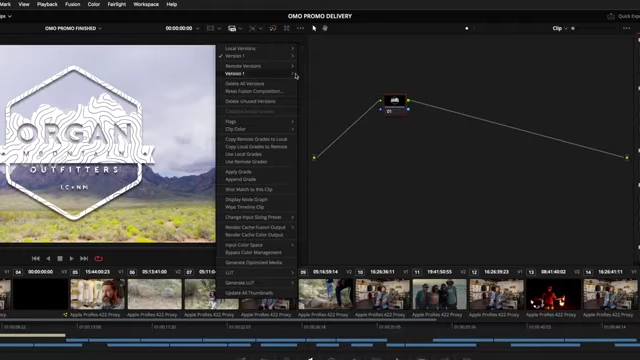This screenshot has height=360, width=640.
Task: Play the clip forward
Action: (71, 259)
